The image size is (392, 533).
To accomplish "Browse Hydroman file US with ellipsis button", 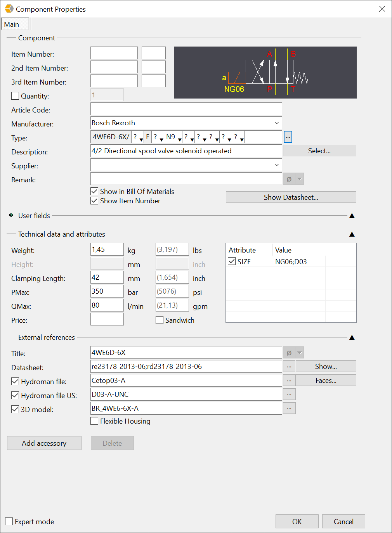I will click(x=289, y=394).
